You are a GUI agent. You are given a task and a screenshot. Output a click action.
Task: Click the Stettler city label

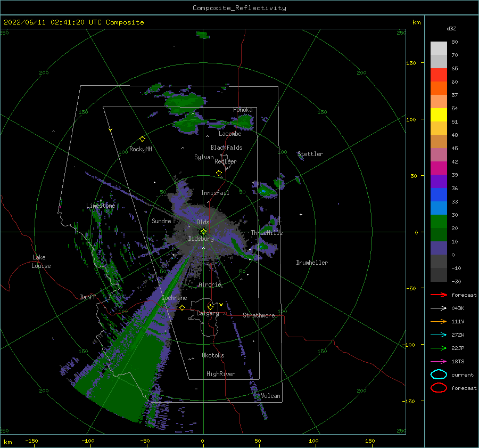coord(310,154)
